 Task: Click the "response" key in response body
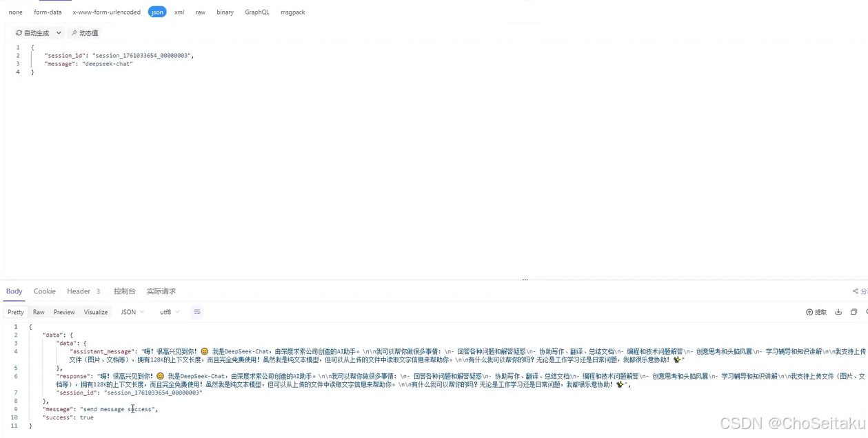click(73, 376)
